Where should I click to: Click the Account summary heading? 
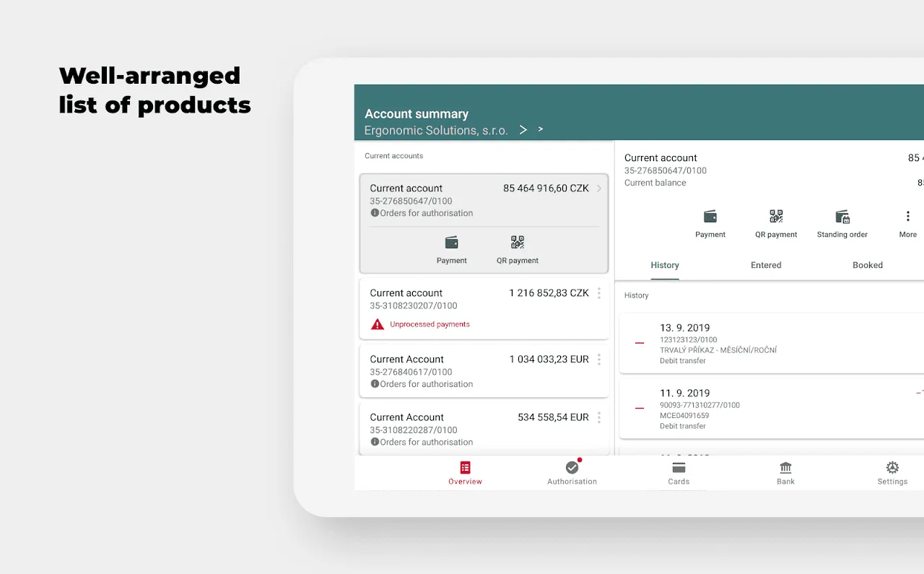(417, 114)
